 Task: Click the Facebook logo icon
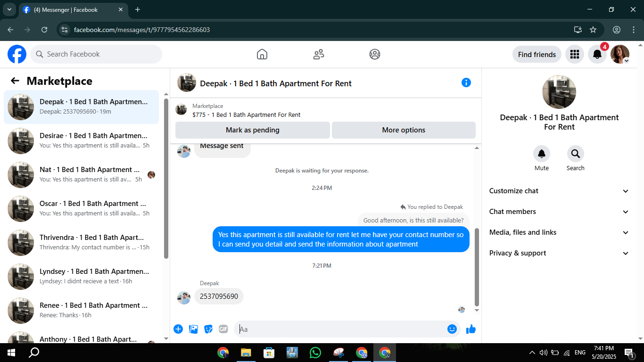tap(17, 54)
